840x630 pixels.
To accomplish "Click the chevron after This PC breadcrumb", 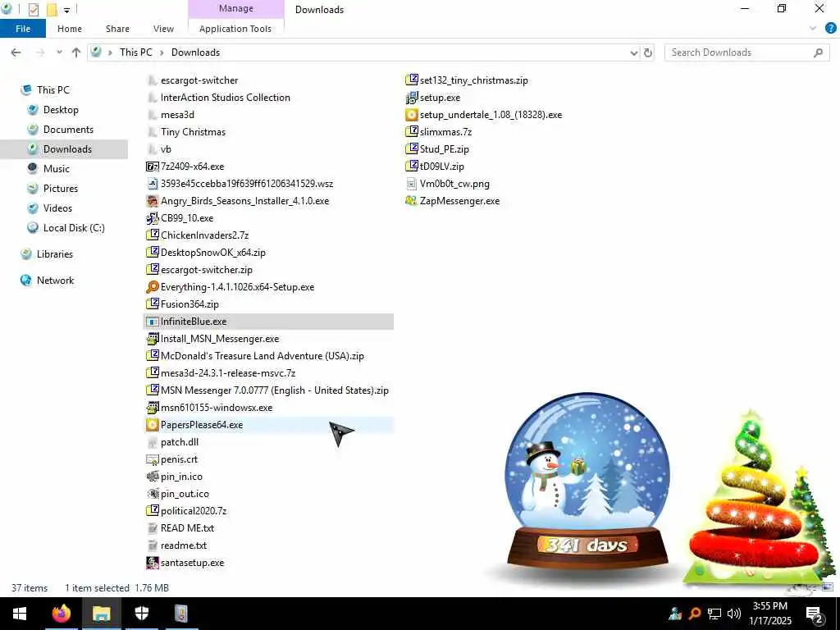I will [x=162, y=52].
